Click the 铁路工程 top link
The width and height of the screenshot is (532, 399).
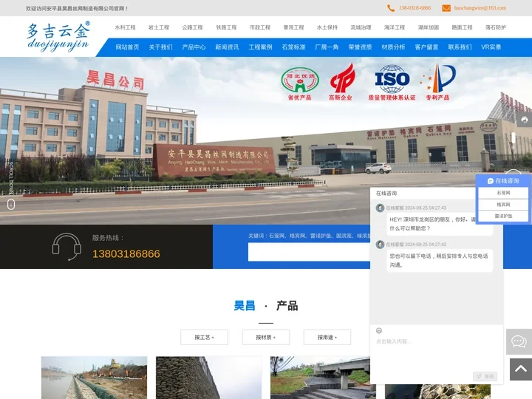(226, 27)
